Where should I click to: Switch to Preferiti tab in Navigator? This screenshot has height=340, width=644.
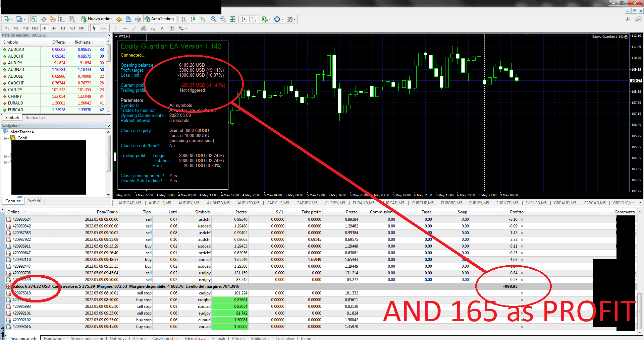pyautogui.click(x=34, y=201)
